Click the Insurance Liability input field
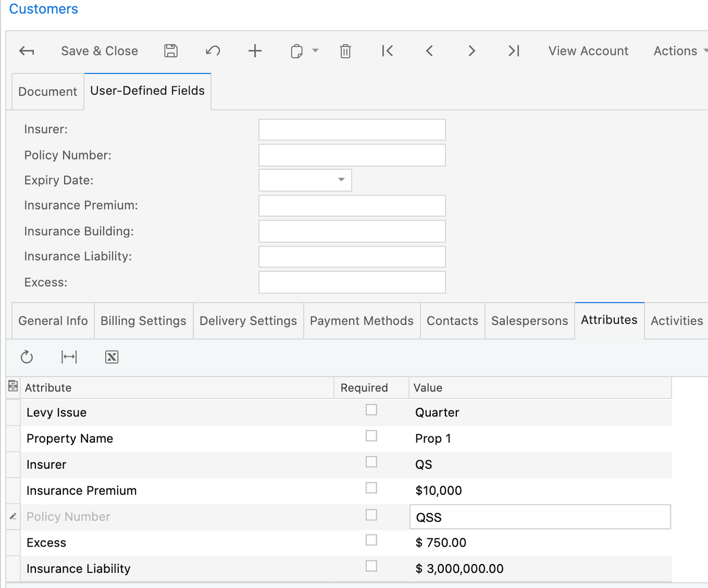708x588 pixels. coord(352,256)
